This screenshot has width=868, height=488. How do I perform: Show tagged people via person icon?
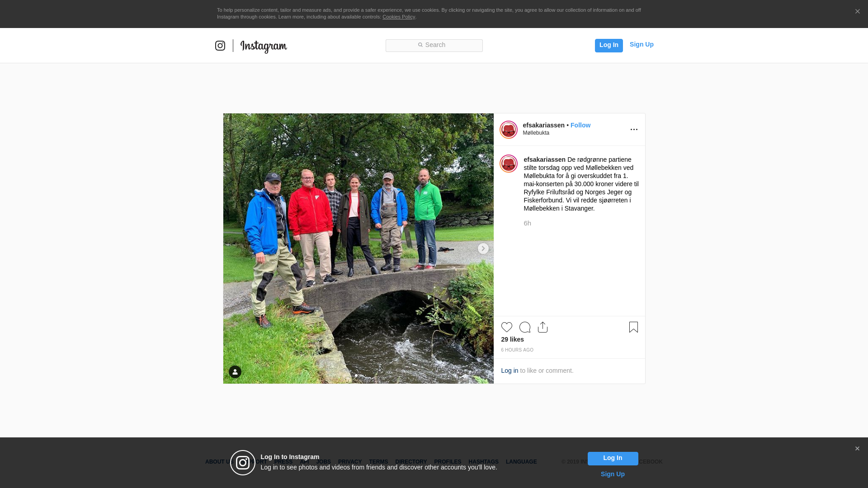[x=235, y=372]
